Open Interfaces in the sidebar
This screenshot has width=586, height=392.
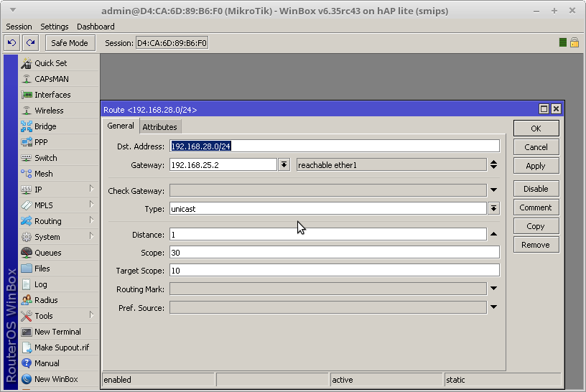[59, 95]
